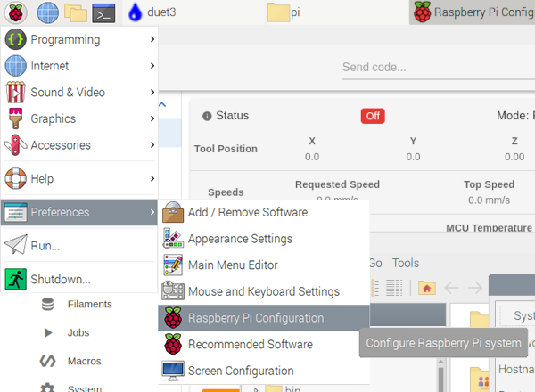This screenshot has height=392, width=535.
Task: Switch to the detailed list view icon
Action: [394, 288]
